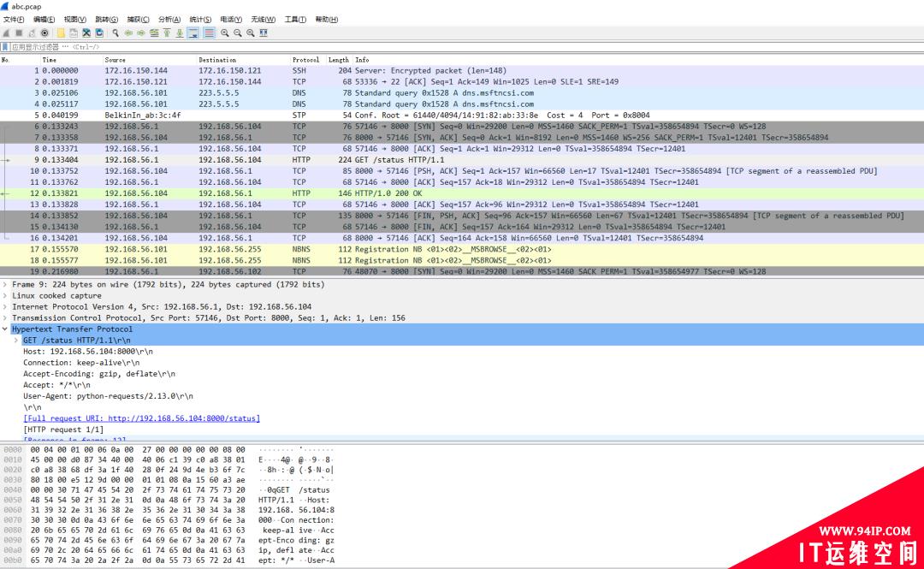Select the User-Agent: python-requests line
This screenshot has height=569, width=924.
tap(108, 396)
